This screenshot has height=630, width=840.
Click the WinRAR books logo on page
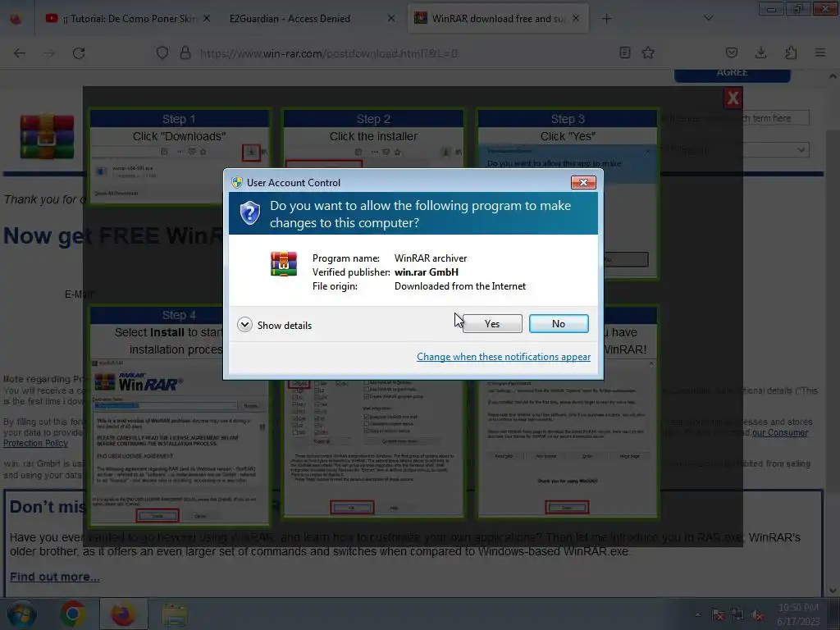pyautogui.click(x=47, y=136)
